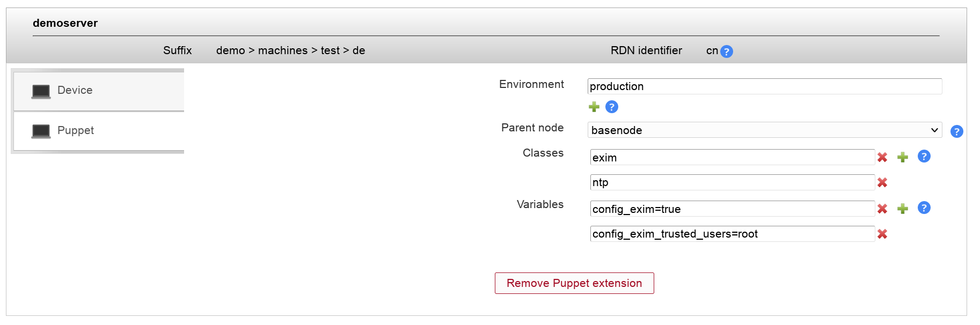Select the config_exim=true variable field
The height and width of the screenshot is (325, 980).
[x=732, y=209]
